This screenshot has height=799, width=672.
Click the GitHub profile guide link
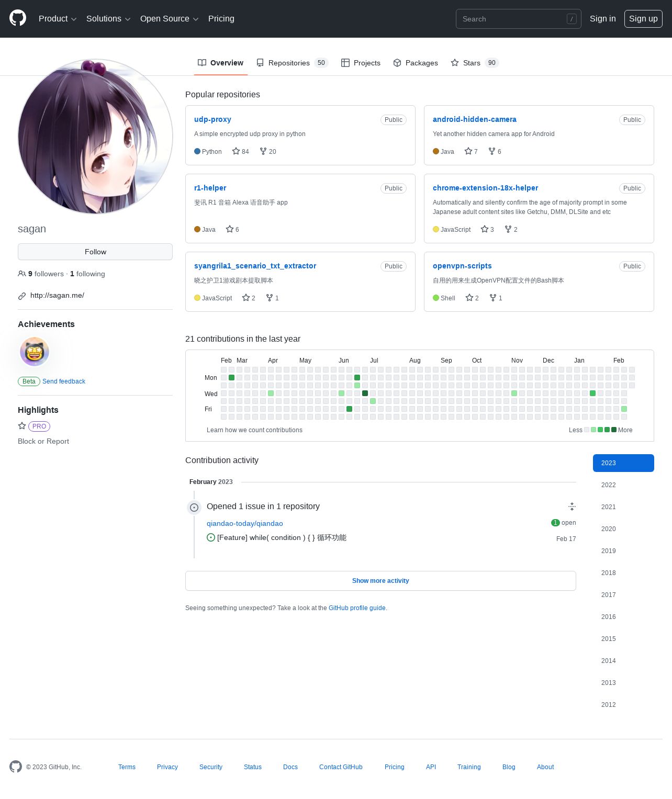click(x=357, y=608)
